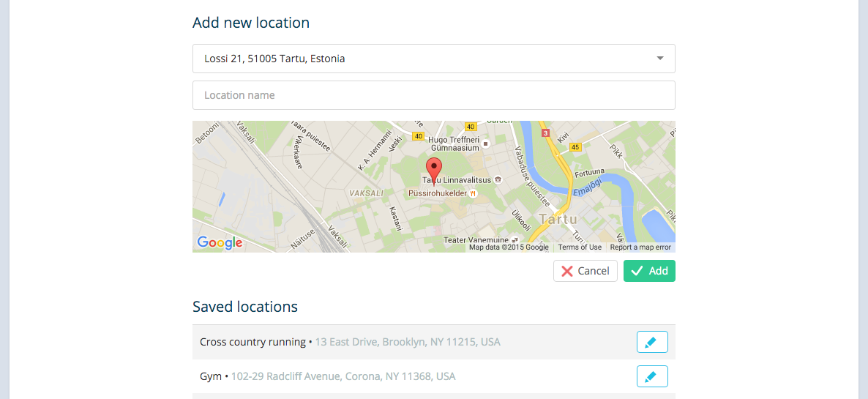Click the Location name input field

433,95
